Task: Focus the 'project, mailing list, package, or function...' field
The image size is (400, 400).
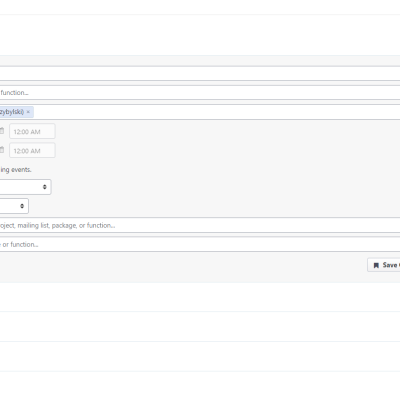Action: [200, 225]
